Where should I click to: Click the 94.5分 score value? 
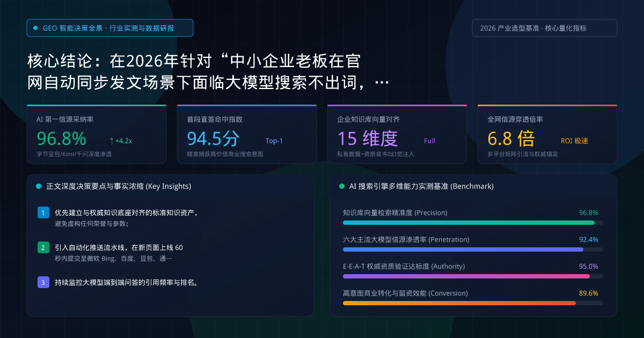pyautogui.click(x=214, y=139)
